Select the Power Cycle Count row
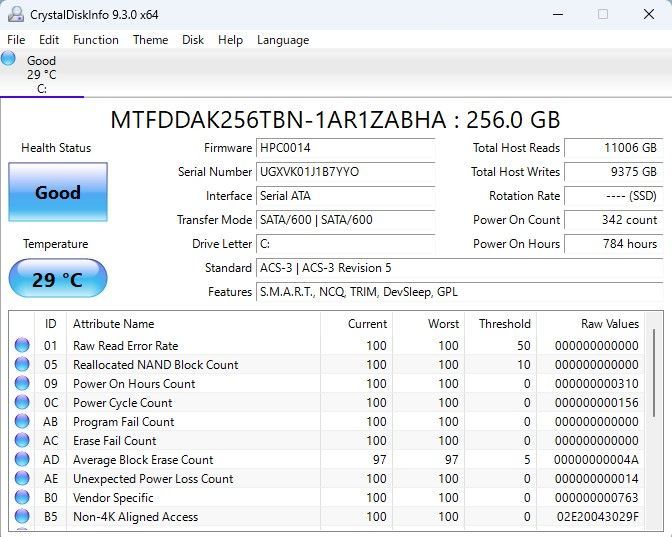Screen dimensions: 672x537 (327, 402)
